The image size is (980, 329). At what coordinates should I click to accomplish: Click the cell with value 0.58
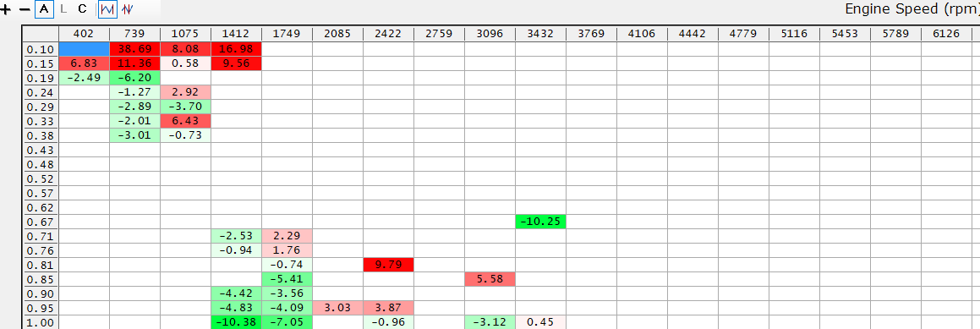(186, 63)
